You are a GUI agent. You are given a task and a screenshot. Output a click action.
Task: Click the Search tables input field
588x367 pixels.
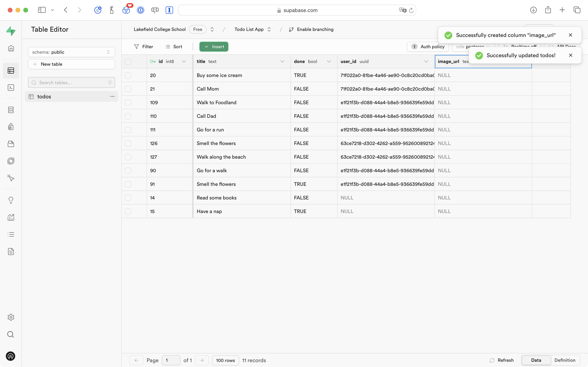(70, 83)
